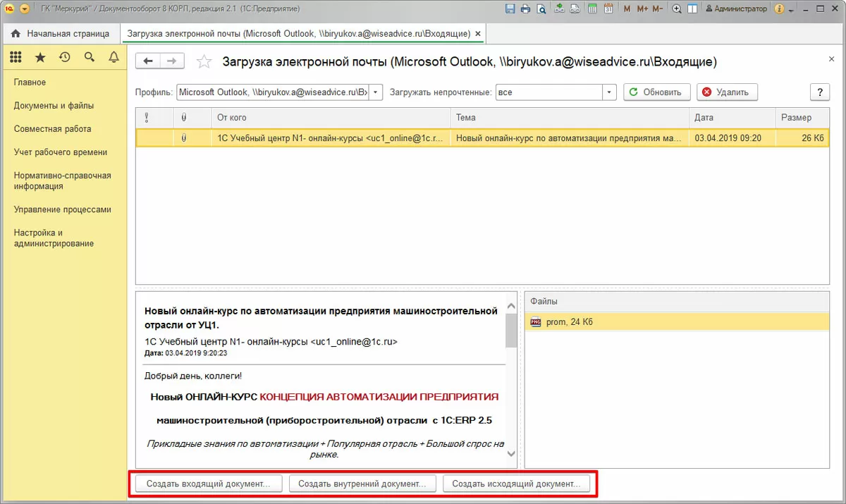Select the Загрузка электронной почты tab
846x504 pixels.
pos(299,33)
